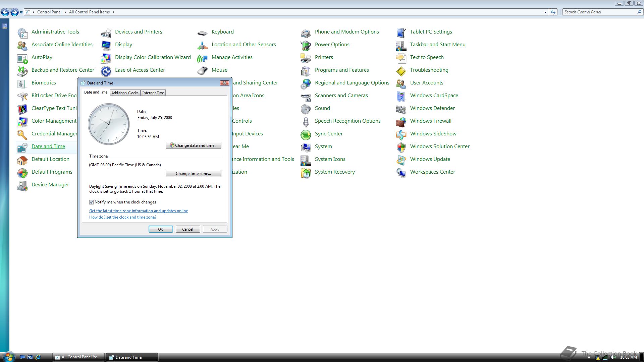
Task: Open the Keyboard icon
Action: click(203, 33)
